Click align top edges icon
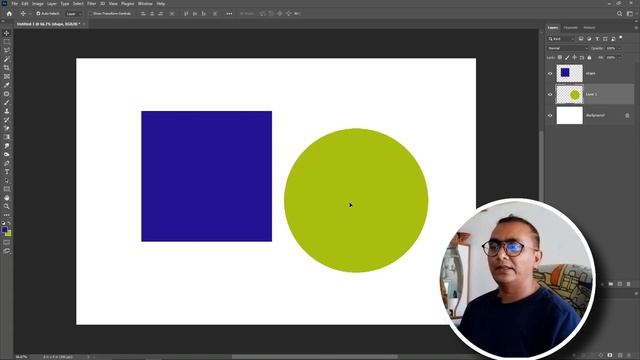The image size is (640, 360). pyautogui.click(x=186, y=13)
